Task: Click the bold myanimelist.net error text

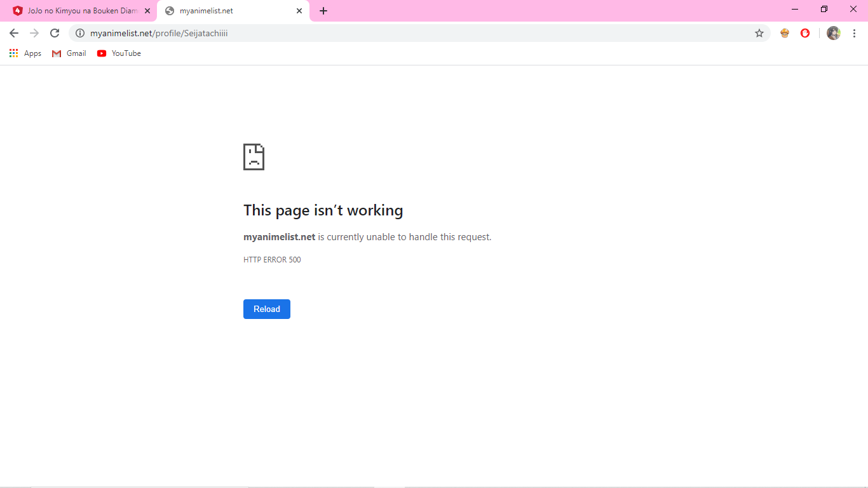Action: pos(280,237)
